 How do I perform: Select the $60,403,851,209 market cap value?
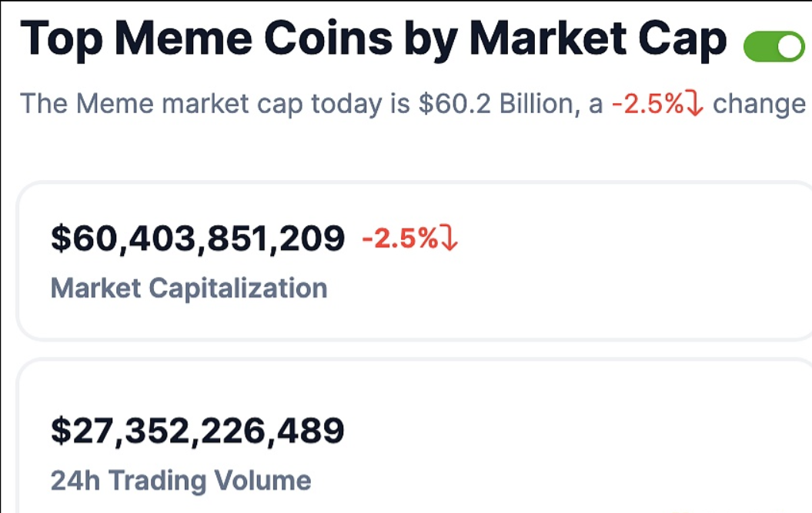pos(198,240)
